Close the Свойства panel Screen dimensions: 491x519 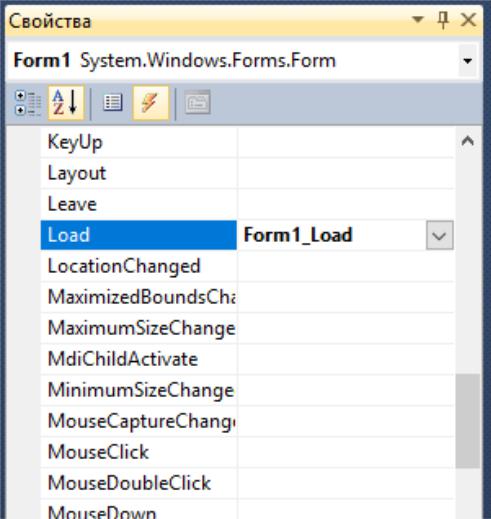(468, 20)
